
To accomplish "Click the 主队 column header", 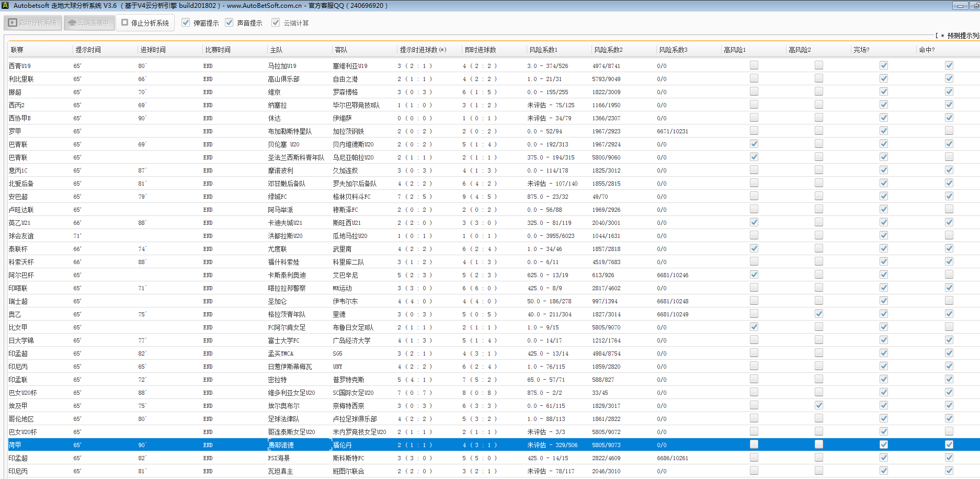I will click(276, 50).
